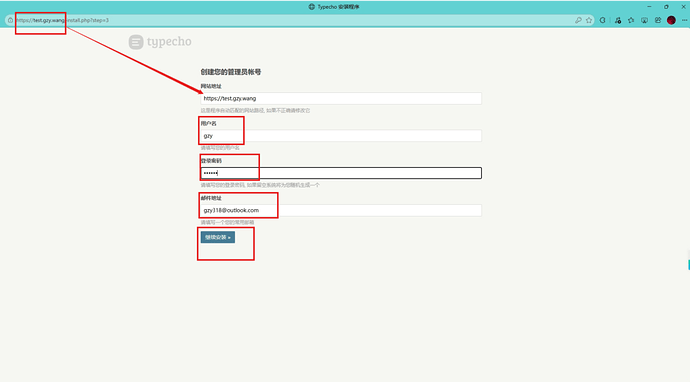This screenshot has width=690, height=382.
Task: Click the website address field containing https://test.gzy.wang
Action: [x=341, y=99]
